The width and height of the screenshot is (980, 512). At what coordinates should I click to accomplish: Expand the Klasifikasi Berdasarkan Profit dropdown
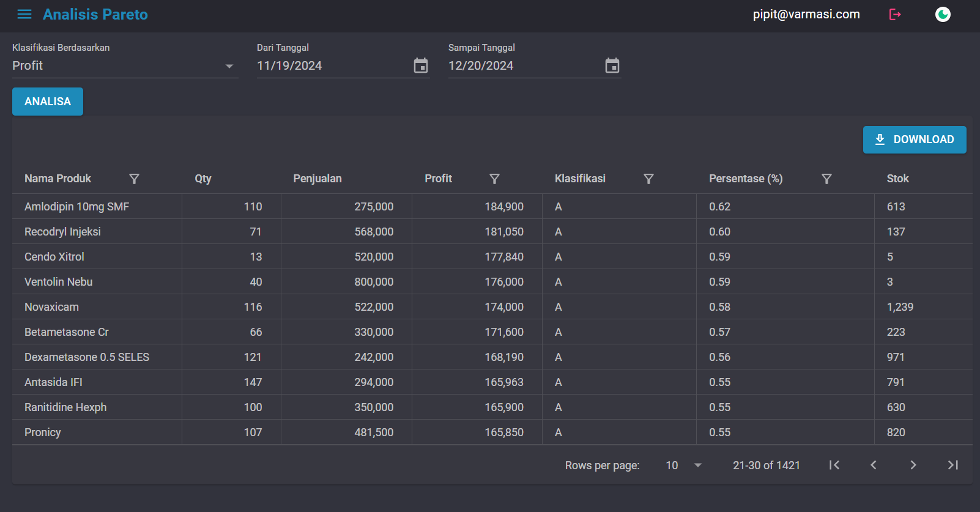tap(125, 65)
